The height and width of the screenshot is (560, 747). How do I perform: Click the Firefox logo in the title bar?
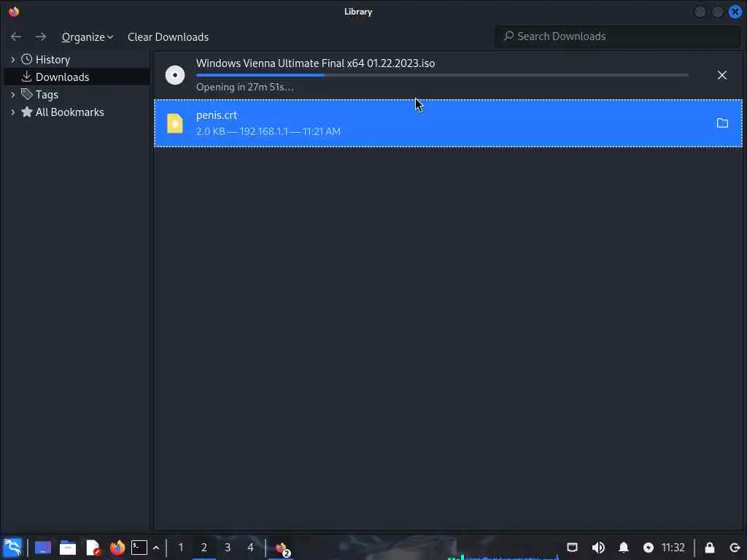(x=14, y=12)
